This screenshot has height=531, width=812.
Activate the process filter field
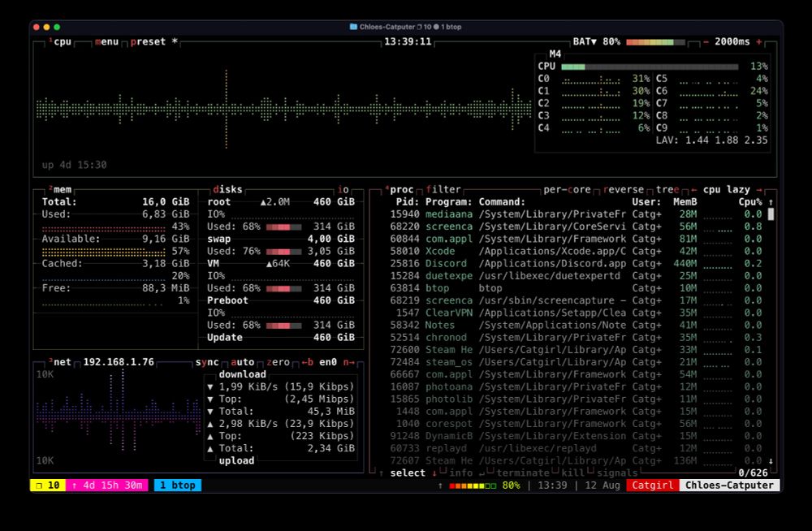443,190
